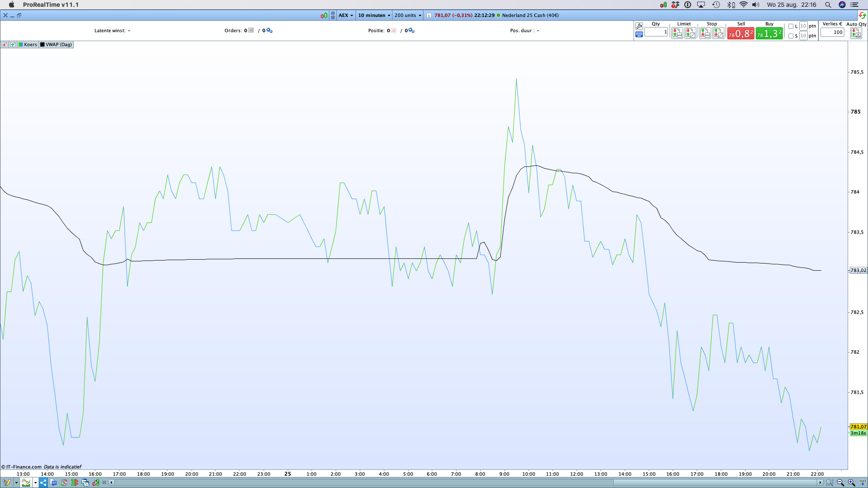Click the blue share chart icon
Image resolution: width=868 pixels, height=488 pixels.
click(x=43, y=482)
